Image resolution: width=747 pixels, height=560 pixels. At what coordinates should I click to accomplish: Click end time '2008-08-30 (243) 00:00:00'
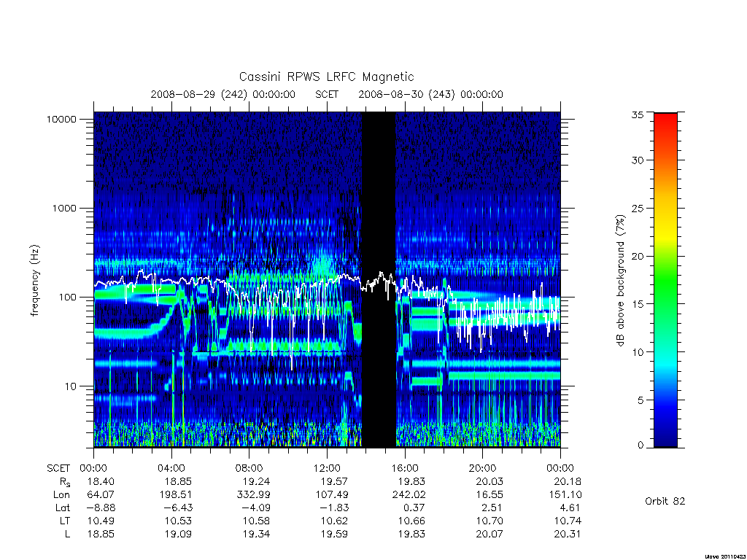tap(430, 94)
